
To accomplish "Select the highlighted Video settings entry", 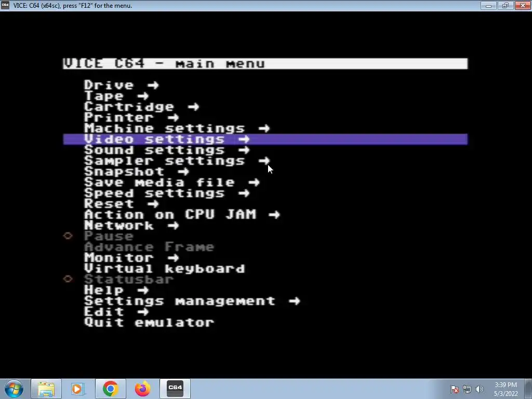I will [x=265, y=139].
